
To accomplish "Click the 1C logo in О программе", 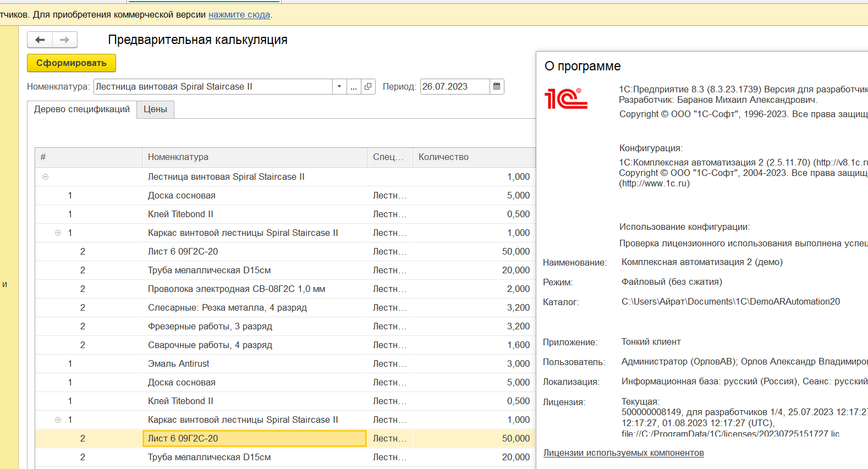I will (x=566, y=98).
